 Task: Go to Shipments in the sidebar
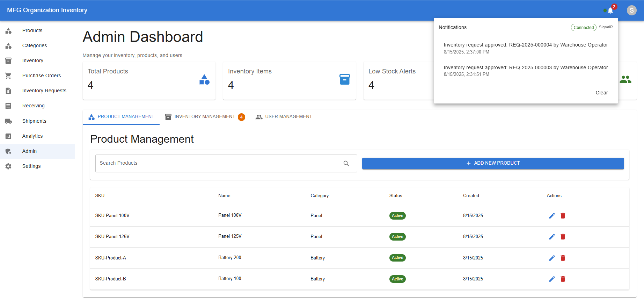click(34, 121)
